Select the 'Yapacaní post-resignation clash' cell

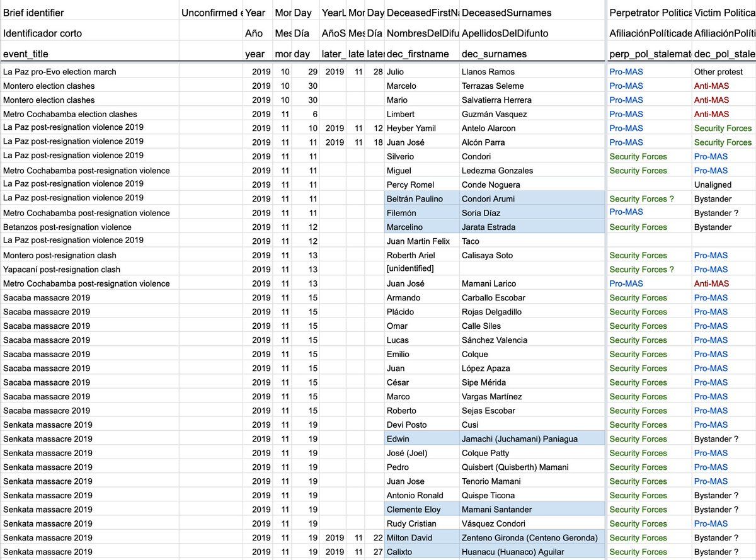[62, 269]
